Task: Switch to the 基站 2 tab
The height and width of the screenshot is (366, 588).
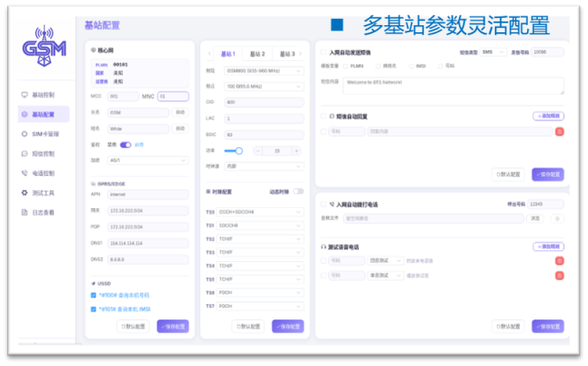Action: tap(258, 54)
